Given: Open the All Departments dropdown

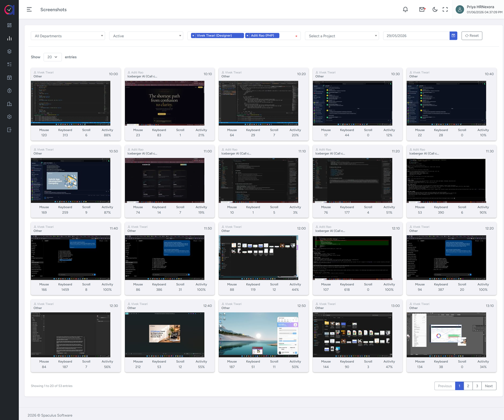Looking at the screenshot, I should [x=68, y=36].
